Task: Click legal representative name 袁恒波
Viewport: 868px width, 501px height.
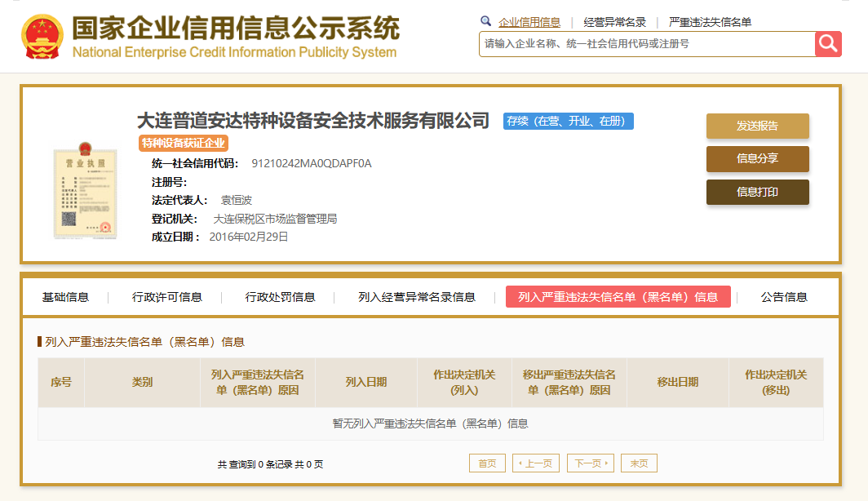Action: pos(237,201)
